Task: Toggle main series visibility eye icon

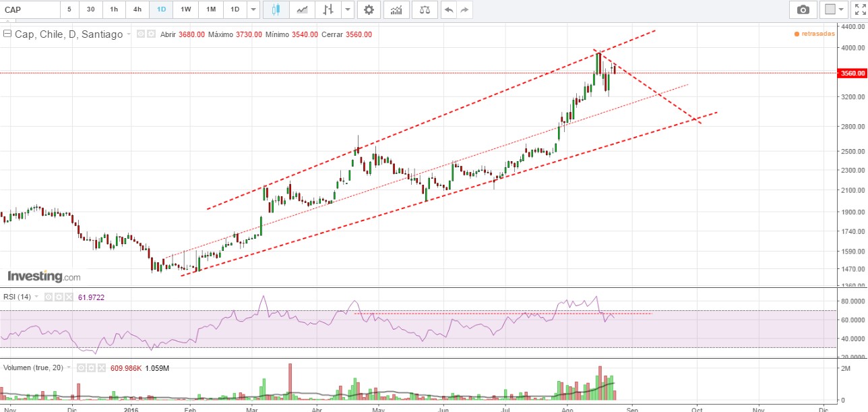Action: click(141, 34)
